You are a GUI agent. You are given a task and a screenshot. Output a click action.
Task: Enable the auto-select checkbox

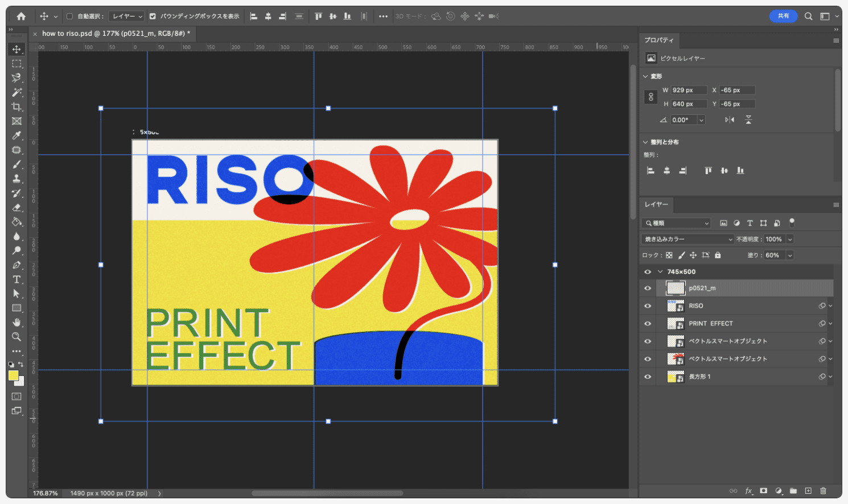tap(69, 16)
